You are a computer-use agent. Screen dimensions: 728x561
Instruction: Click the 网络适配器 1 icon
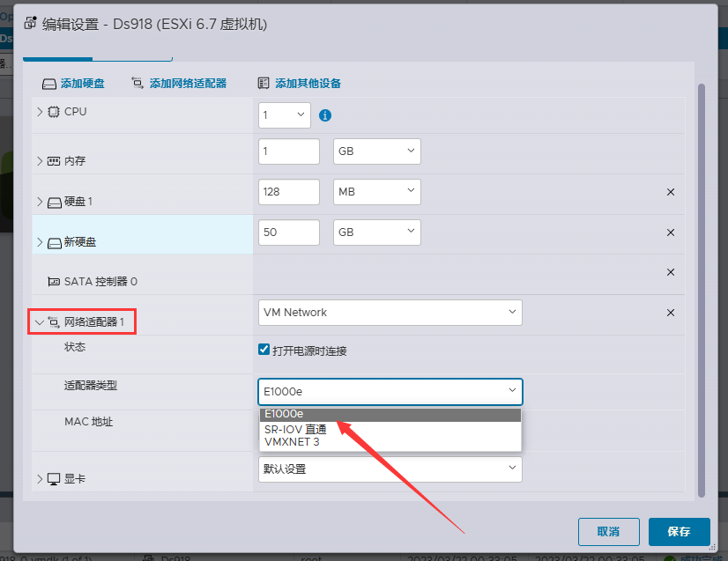click(x=54, y=322)
